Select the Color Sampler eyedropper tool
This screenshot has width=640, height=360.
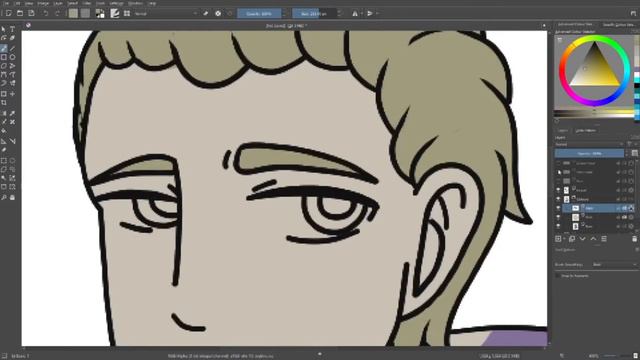(x=12, y=113)
